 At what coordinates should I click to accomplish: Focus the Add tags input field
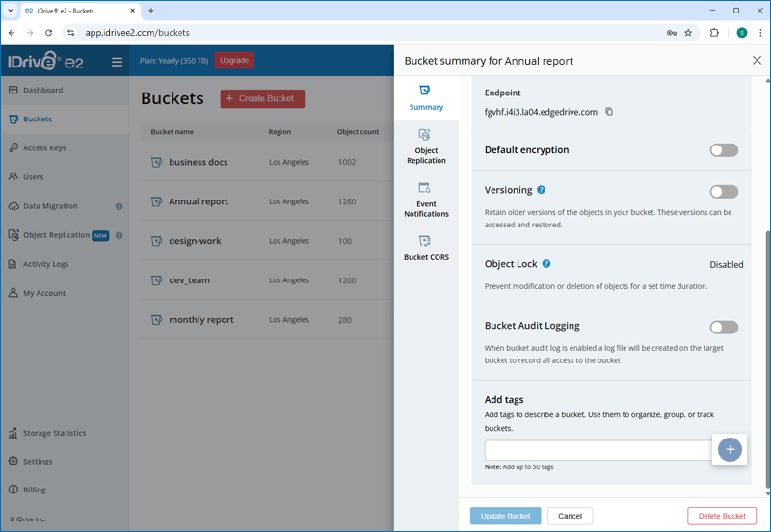(x=598, y=450)
